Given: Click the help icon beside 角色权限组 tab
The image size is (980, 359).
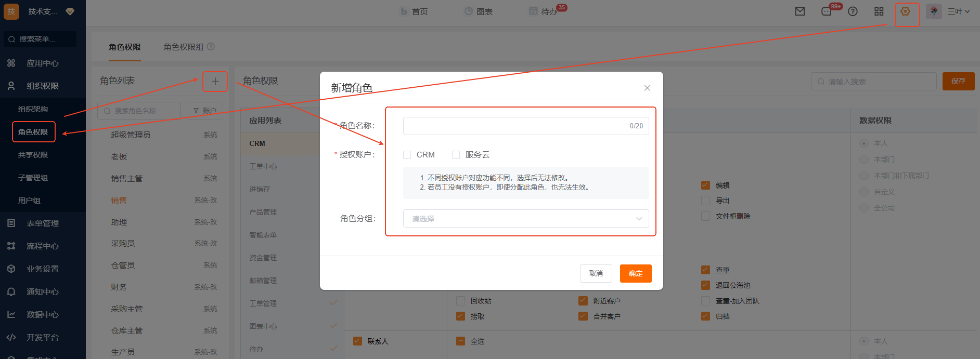Looking at the screenshot, I should [x=211, y=47].
